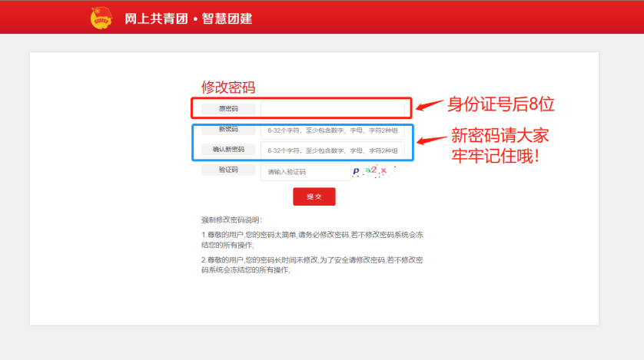Click the 请输入验证码 input box

(x=305, y=171)
